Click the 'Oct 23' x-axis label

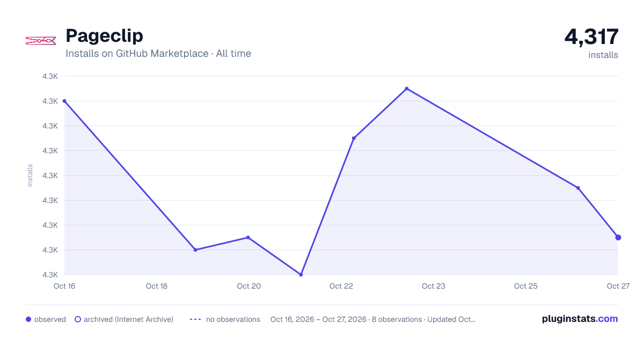[434, 286]
